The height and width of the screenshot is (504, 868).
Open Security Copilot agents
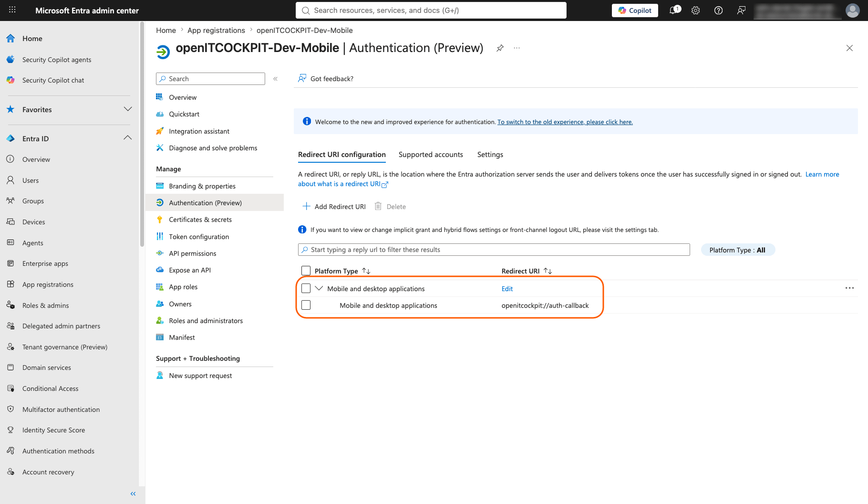[x=57, y=60]
